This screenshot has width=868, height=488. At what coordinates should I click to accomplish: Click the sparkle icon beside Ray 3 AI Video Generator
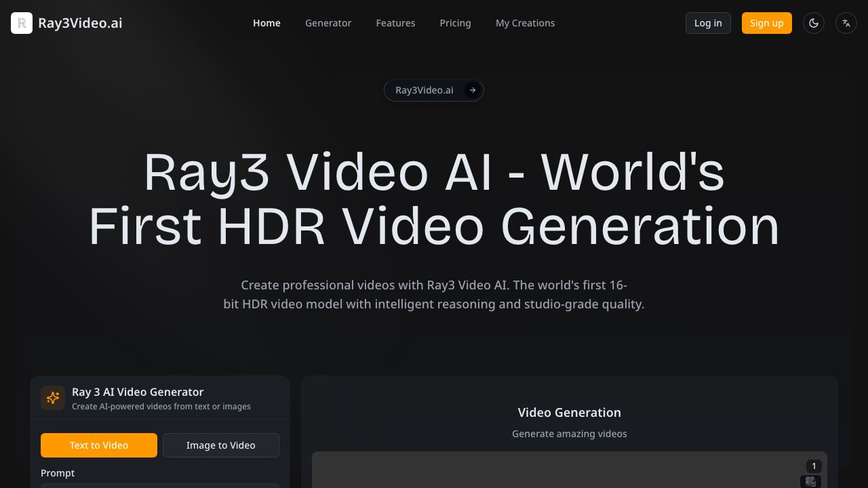click(53, 398)
